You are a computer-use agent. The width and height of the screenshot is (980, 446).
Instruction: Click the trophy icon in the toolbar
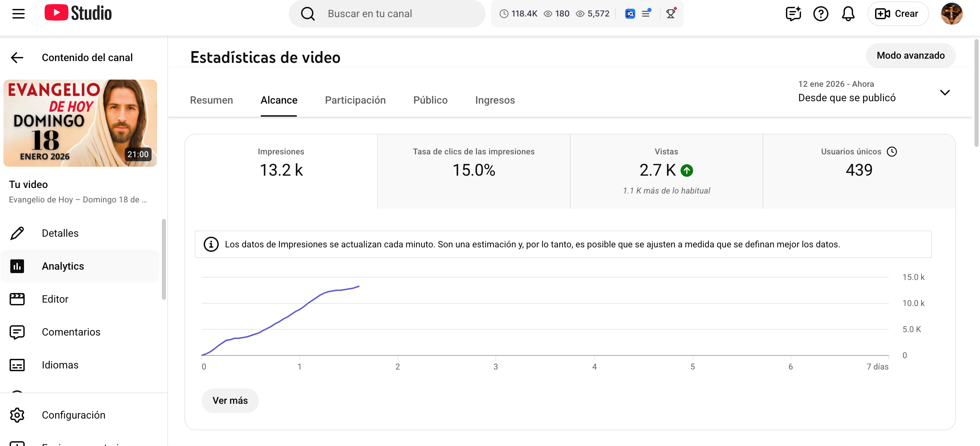tap(671, 14)
